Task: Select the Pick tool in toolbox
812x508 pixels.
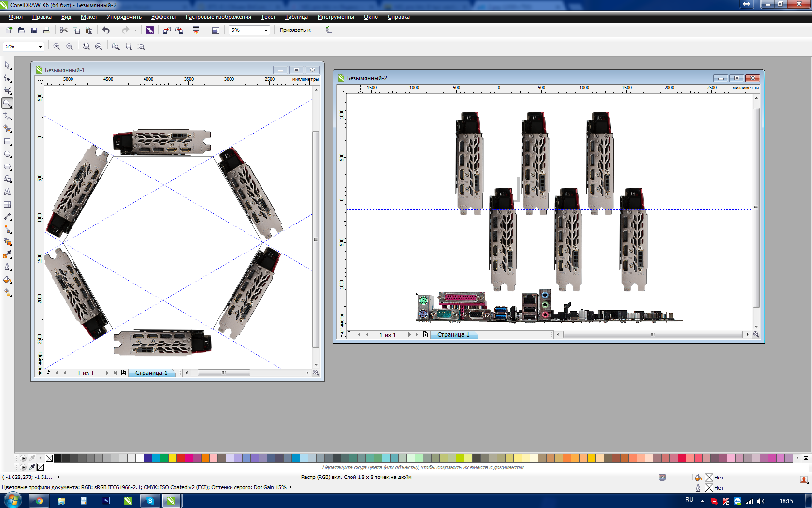Action: click(7, 65)
